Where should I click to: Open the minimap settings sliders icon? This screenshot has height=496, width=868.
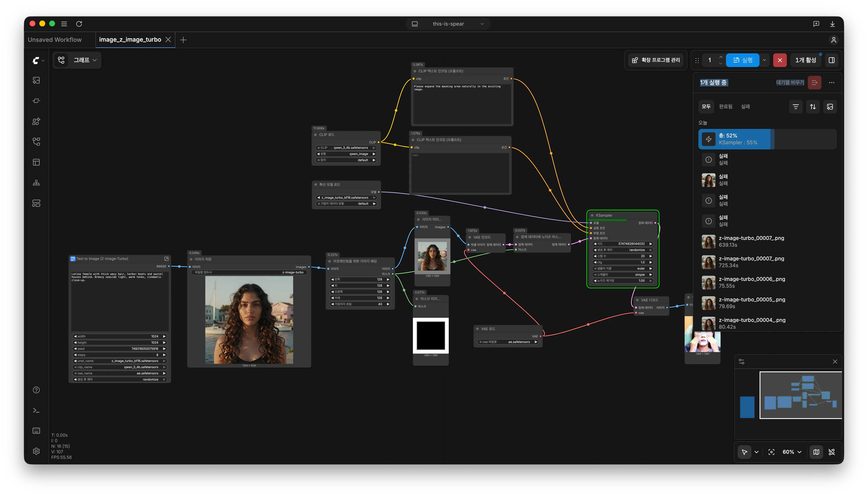coord(742,362)
